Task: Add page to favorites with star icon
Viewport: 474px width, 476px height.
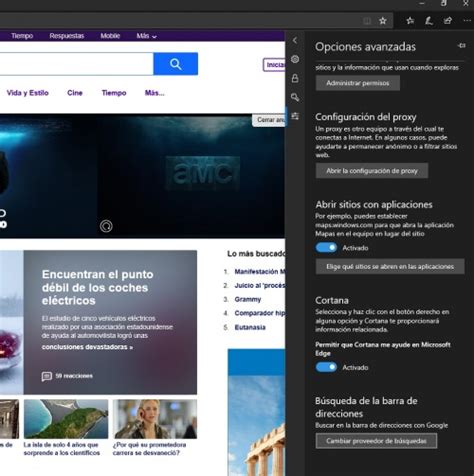Action: point(383,21)
